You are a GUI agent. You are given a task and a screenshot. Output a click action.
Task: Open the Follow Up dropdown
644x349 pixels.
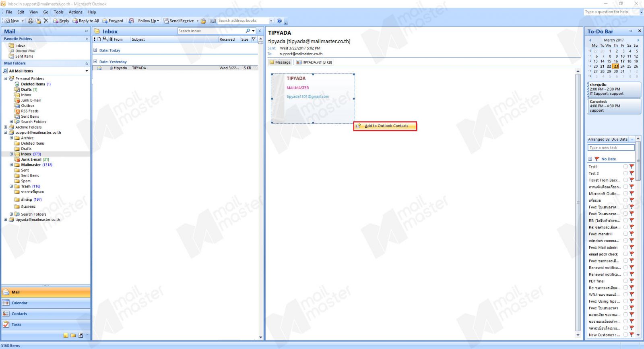[x=149, y=21]
